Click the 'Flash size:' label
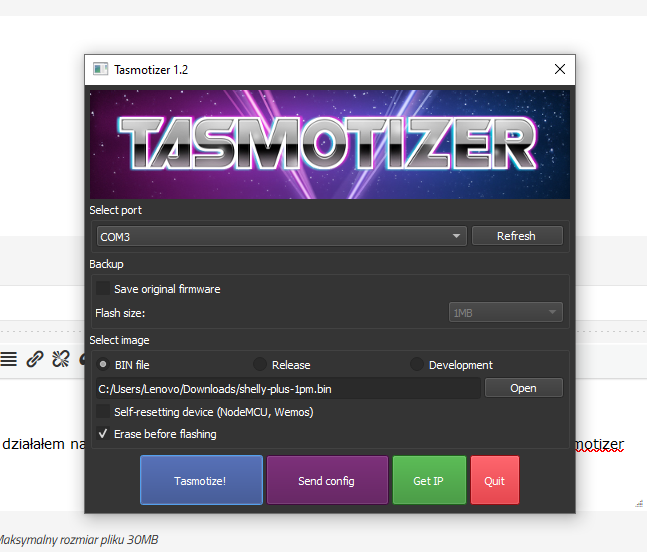Screen dimensions: 647x552 (x=120, y=313)
